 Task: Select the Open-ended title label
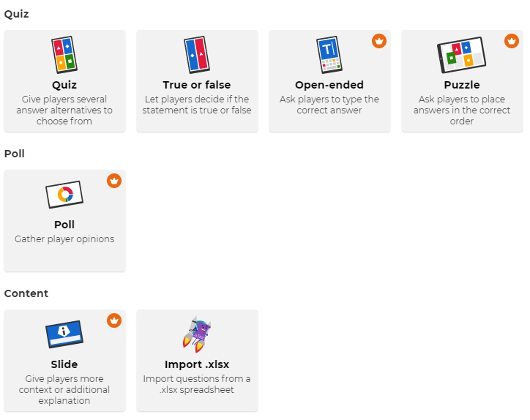[x=329, y=85]
